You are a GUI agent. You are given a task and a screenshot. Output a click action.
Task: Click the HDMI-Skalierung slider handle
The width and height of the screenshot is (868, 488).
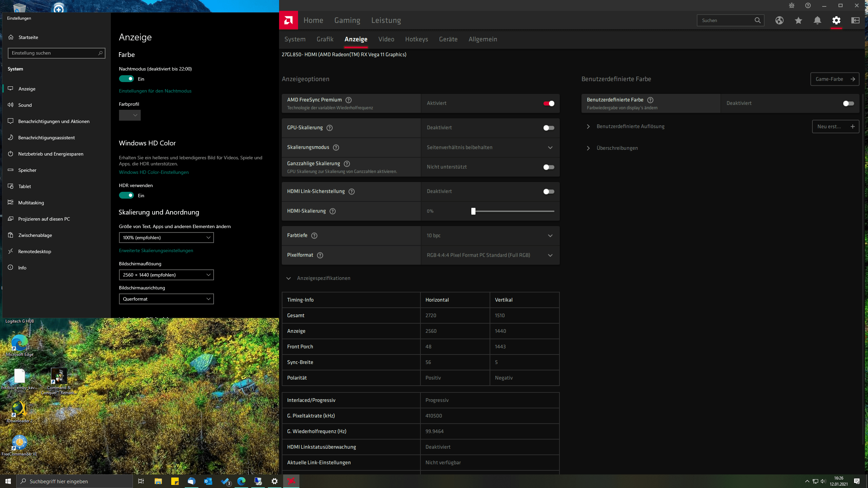473,211
